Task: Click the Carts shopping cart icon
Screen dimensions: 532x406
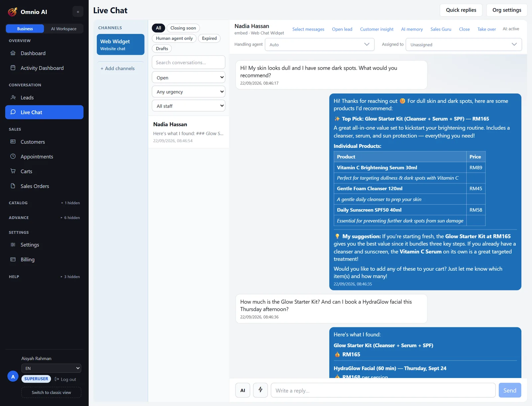Action: point(13,171)
